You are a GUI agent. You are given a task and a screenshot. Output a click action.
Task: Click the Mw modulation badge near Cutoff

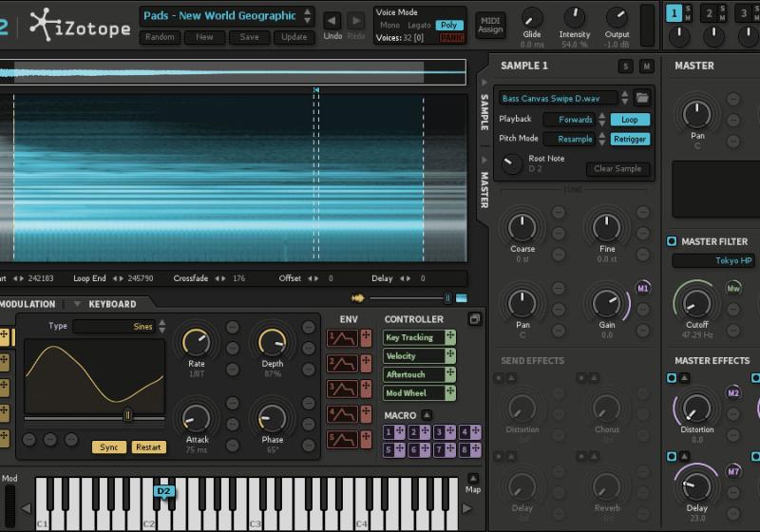(x=733, y=288)
